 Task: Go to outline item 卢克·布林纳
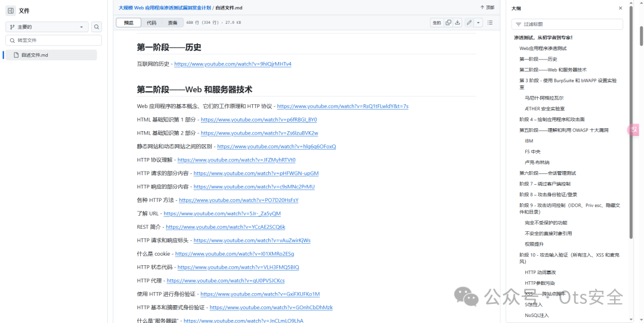click(x=537, y=163)
